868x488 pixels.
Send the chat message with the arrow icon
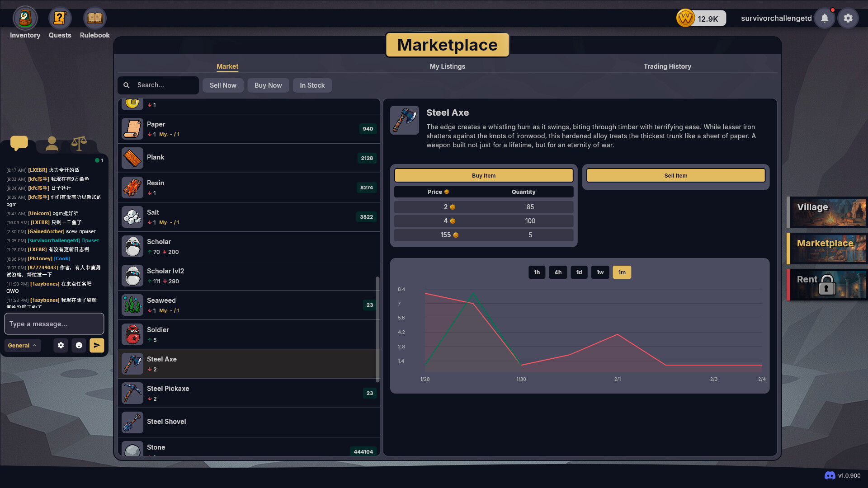(97, 345)
